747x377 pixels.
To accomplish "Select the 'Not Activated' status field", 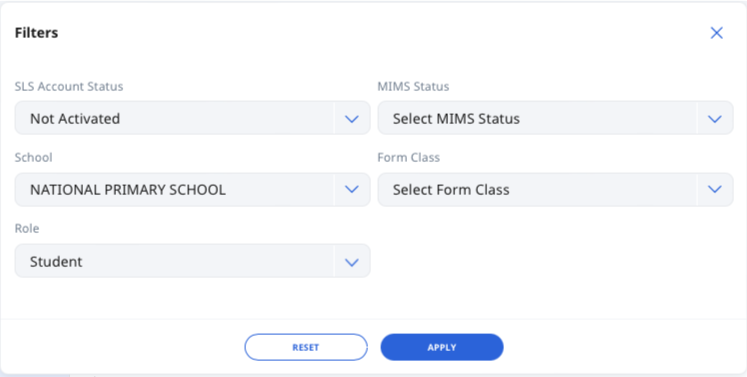I will tap(192, 118).
